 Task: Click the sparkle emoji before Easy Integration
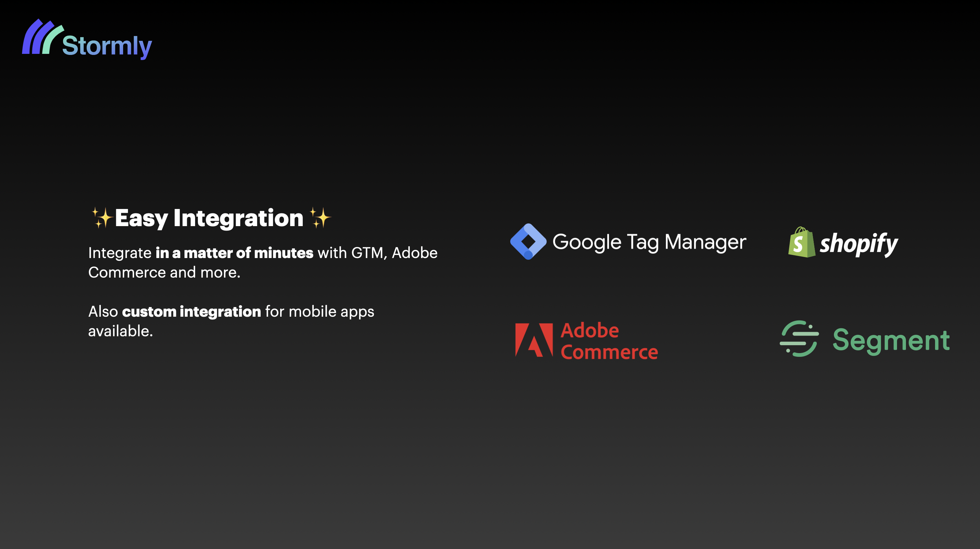[101, 218]
